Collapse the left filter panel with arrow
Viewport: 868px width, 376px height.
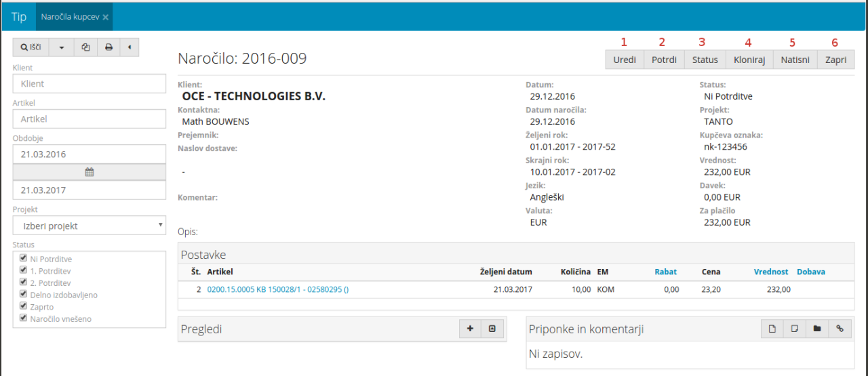pyautogui.click(x=129, y=47)
